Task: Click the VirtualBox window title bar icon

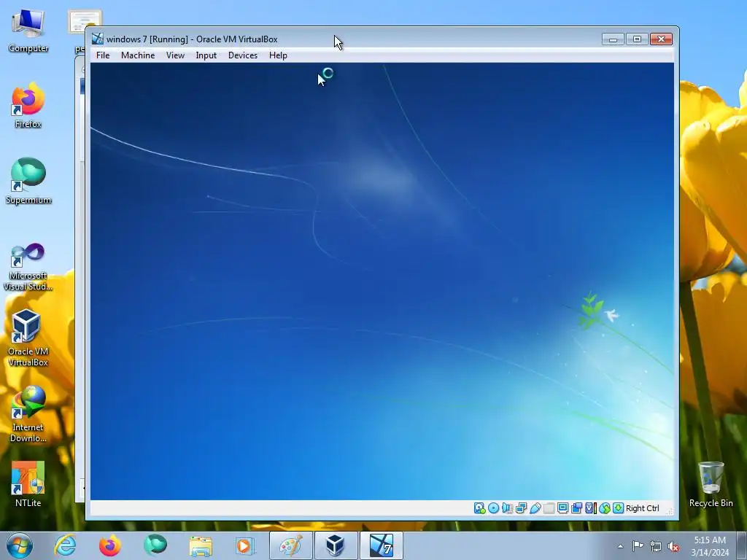Action: coord(98,39)
